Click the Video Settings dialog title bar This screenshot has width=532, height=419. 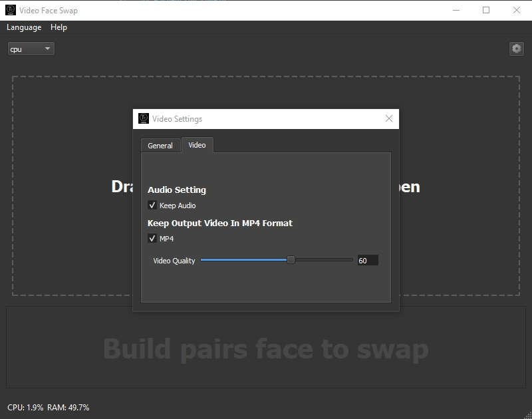266,119
